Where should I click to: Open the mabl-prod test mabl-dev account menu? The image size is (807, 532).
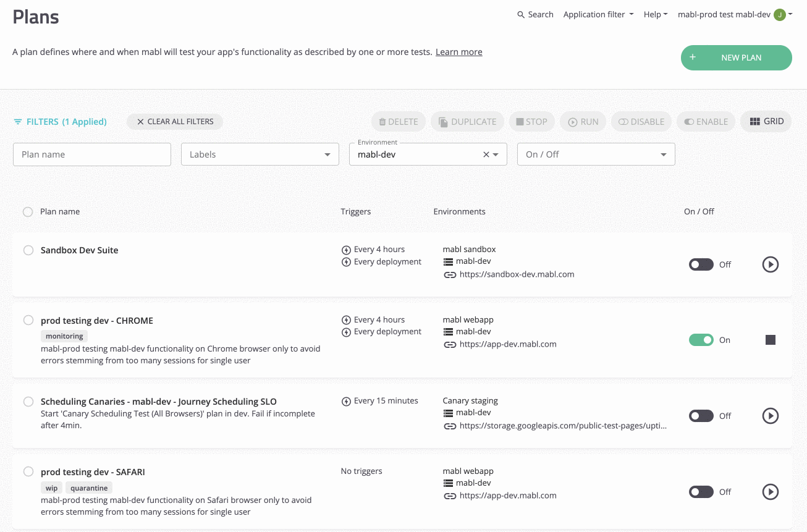tap(735, 15)
